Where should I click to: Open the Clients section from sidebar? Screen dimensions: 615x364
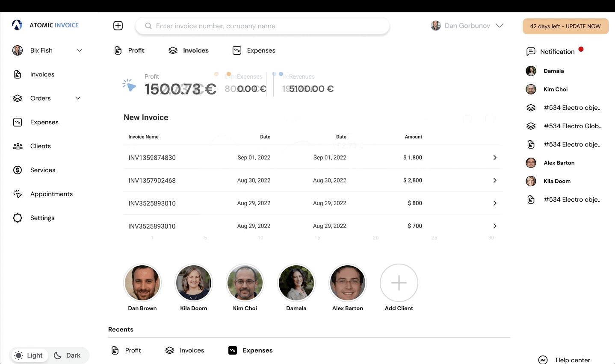[x=40, y=146]
